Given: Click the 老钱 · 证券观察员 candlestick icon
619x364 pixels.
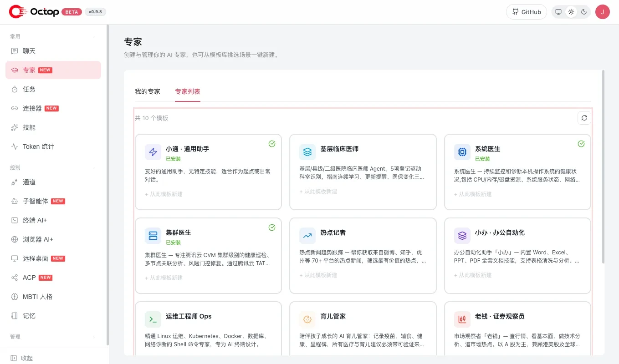Looking at the screenshot, I should coord(462,319).
